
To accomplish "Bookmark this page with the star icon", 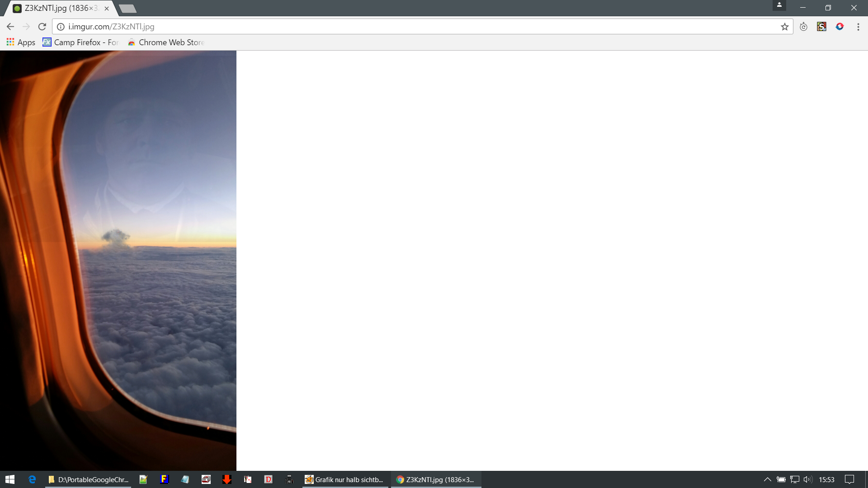I will coord(784,27).
